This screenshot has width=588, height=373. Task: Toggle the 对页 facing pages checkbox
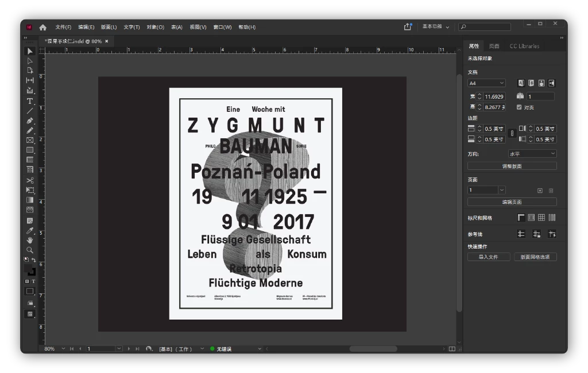pyautogui.click(x=519, y=107)
